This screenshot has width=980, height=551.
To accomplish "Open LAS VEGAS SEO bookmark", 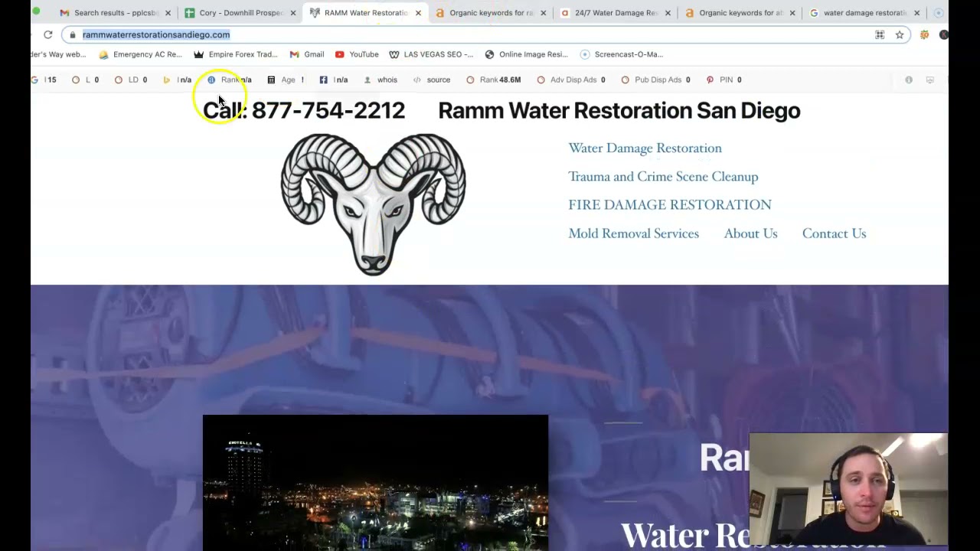I will coord(431,54).
